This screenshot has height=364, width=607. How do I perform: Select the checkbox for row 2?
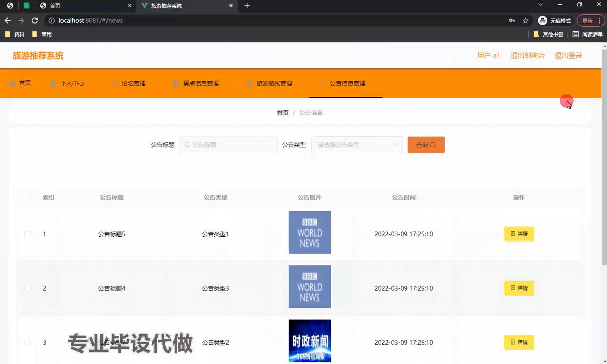coord(27,288)
